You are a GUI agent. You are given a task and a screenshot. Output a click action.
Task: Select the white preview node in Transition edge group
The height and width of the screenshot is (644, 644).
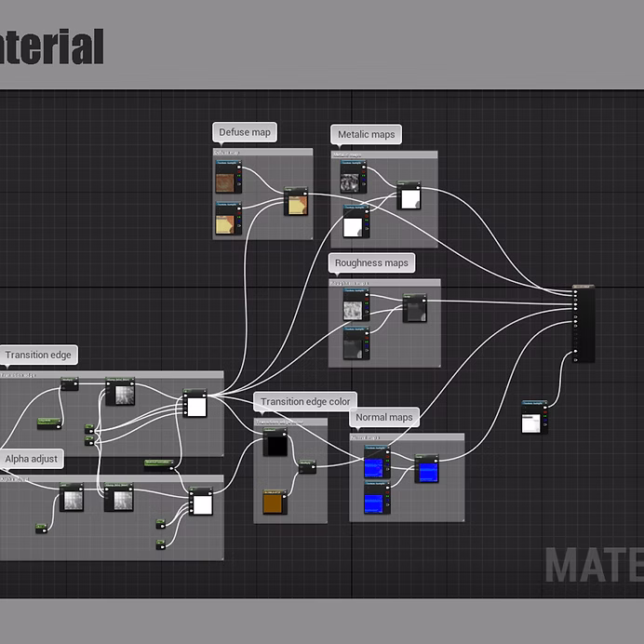click(x=195, y=403)
